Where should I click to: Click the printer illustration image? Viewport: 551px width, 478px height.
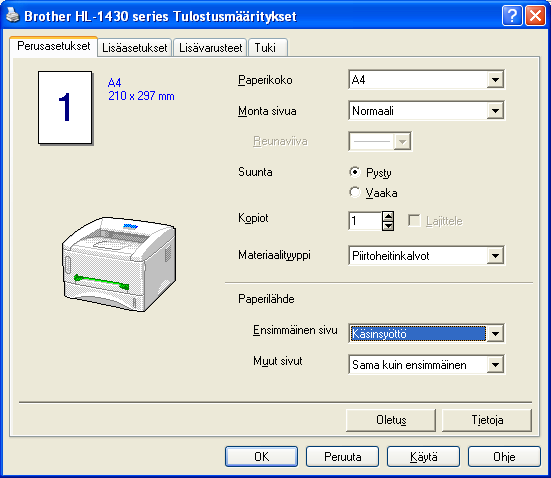(x=119, y=264)
